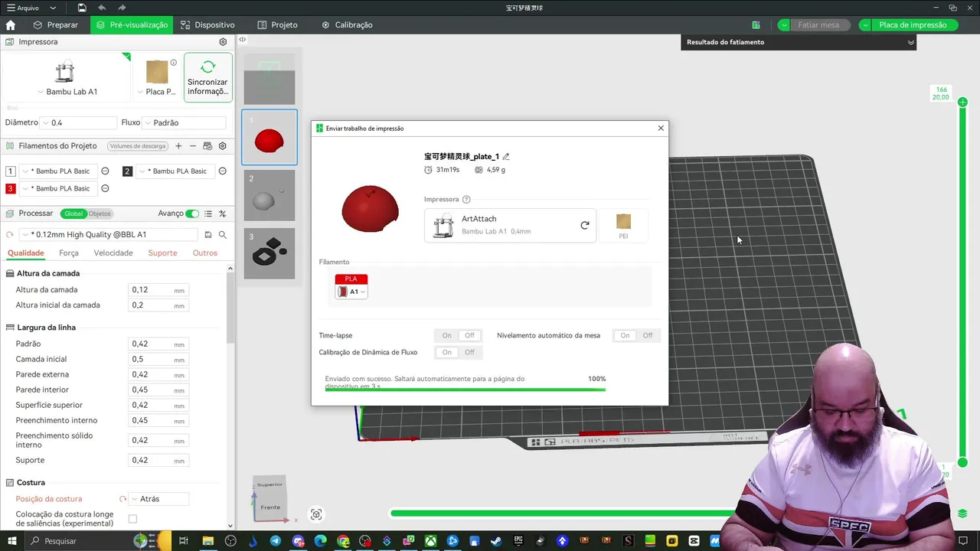
Task: Open the 0.12mm High Quality preset dropdown
Action: (109, 235)
